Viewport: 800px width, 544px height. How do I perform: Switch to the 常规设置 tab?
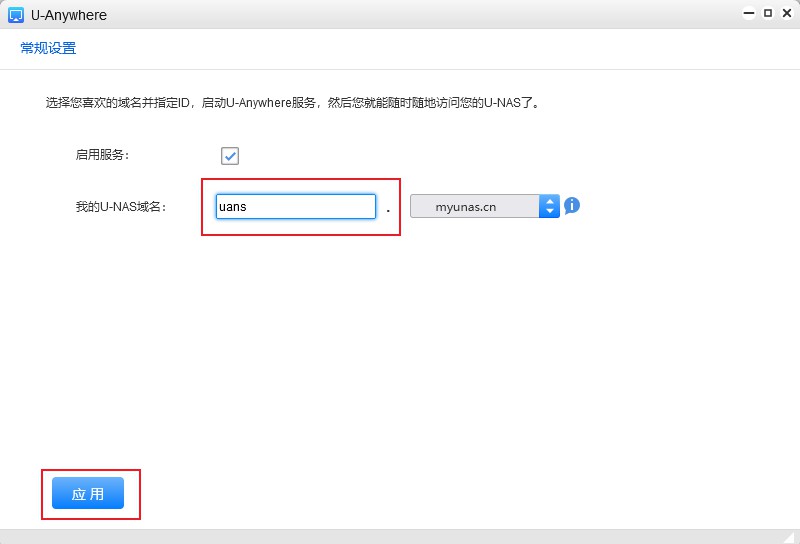48,48
